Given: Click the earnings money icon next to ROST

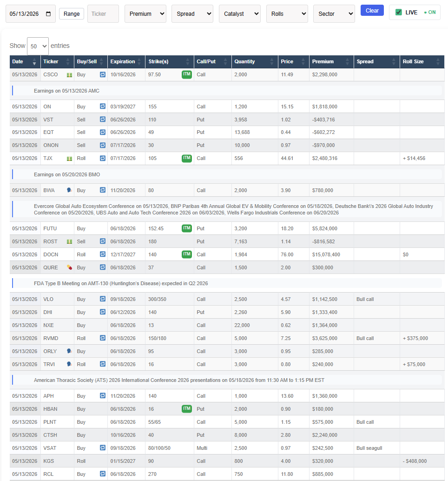Looking at the screenshot, I should (70, 242).
